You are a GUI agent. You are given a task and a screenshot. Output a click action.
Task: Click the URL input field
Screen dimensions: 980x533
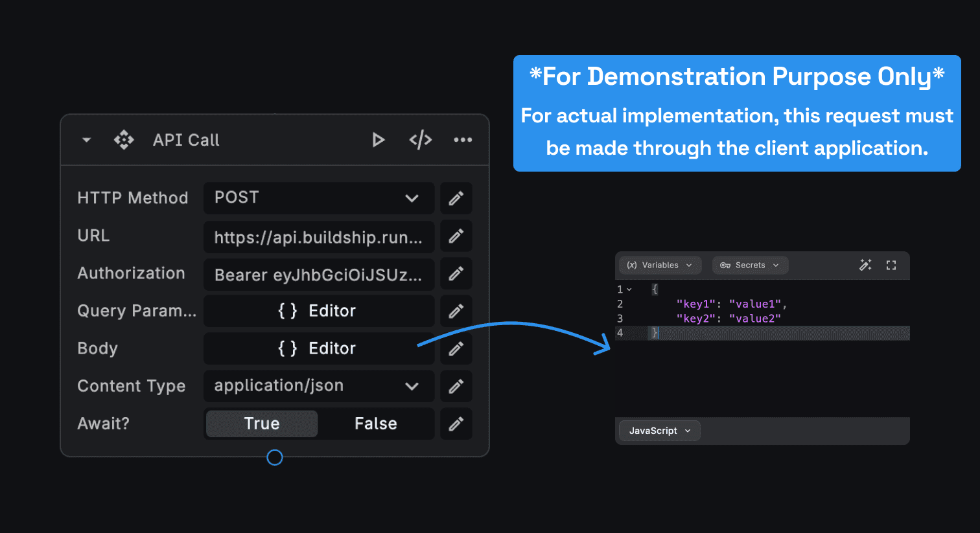pyautogui.click(x=318, y=236)
